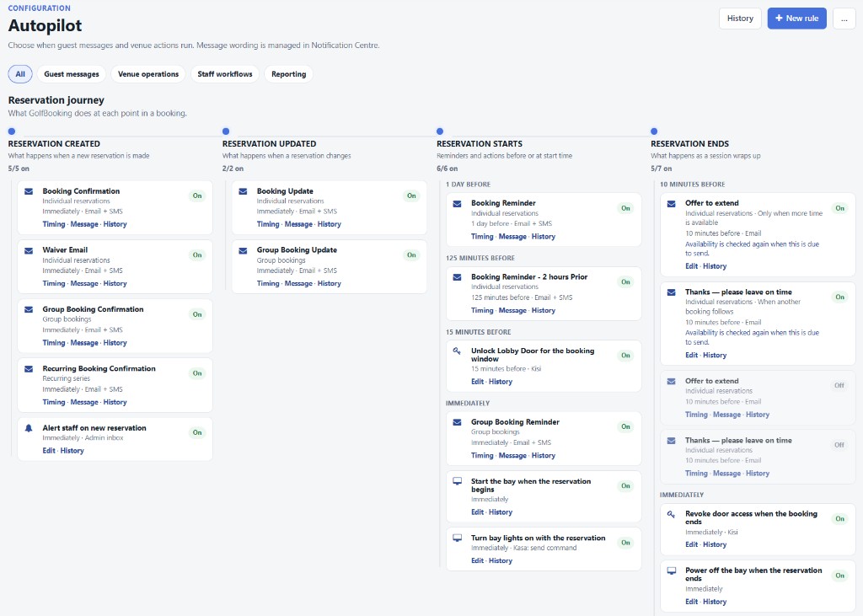This screenshot has height=616, width=863.
Task: Toggle On status for Waiver Email
Action: tap(197, 254)
